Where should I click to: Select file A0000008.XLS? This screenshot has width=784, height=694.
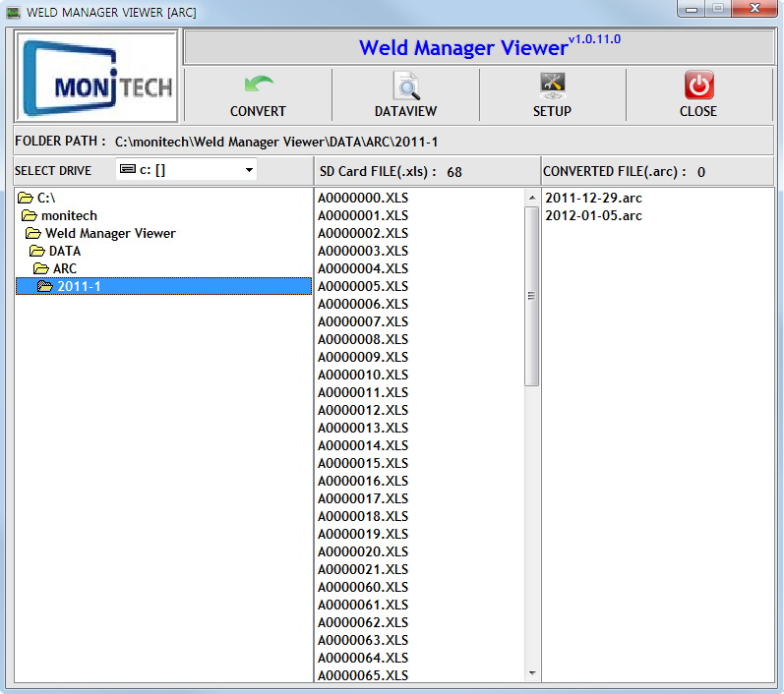363,339
